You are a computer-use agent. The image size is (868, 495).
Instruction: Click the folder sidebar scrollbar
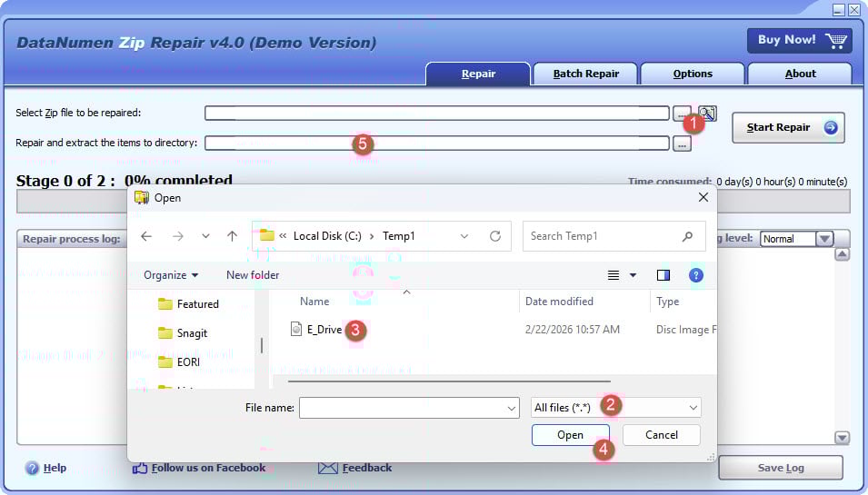[261, 346]
